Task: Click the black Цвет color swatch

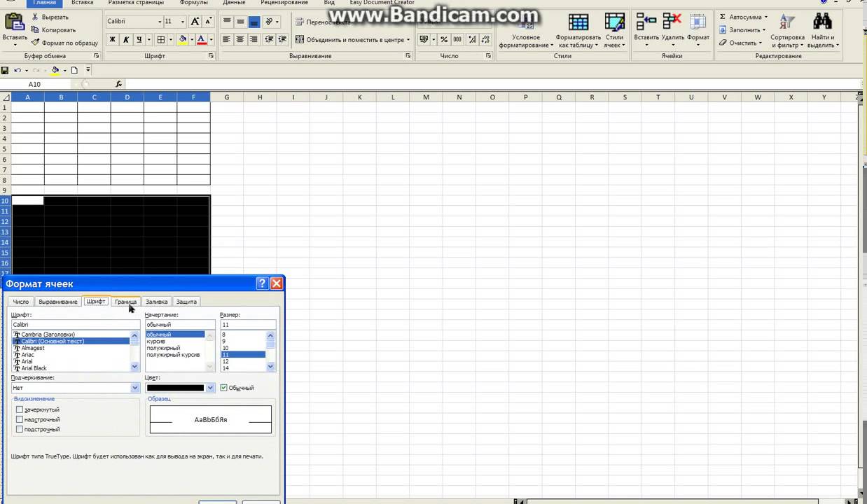Action: 176,388
